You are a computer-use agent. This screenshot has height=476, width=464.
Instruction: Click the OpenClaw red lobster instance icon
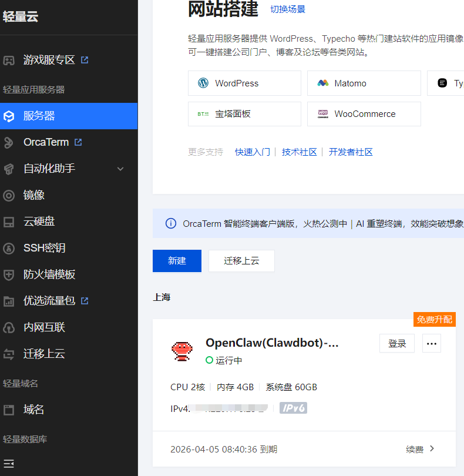[182, 351]
